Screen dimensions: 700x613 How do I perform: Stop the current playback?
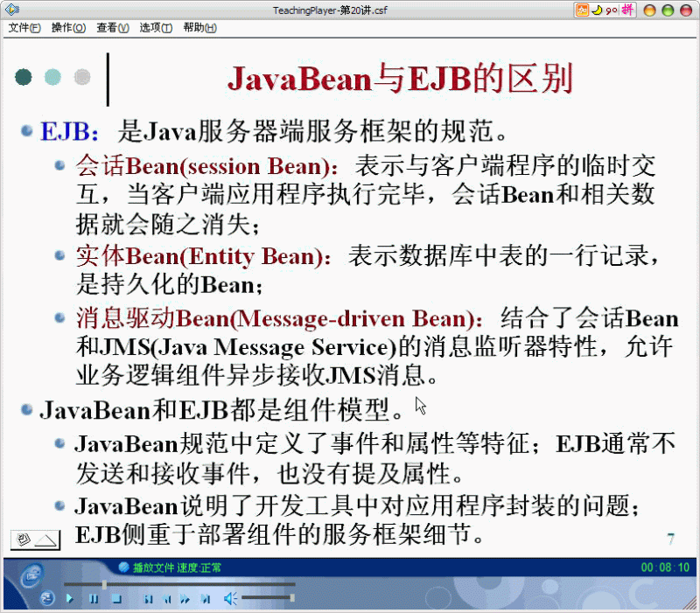115,598
